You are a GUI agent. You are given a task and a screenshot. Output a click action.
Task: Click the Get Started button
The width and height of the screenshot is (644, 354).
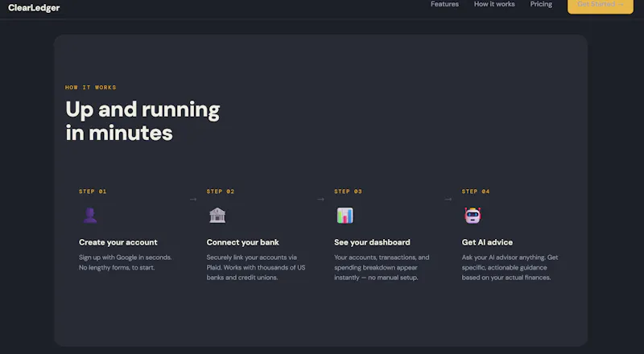600,5
